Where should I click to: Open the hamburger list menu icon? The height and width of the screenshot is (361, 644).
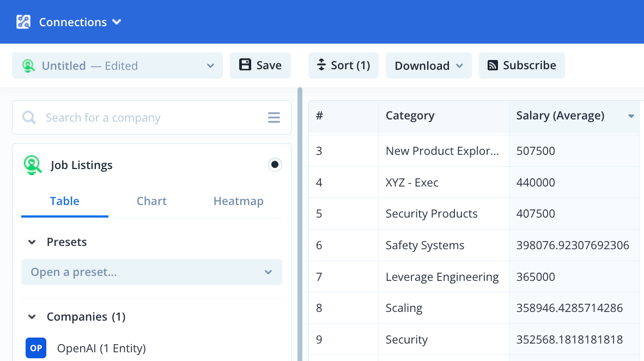coord(274,118)
